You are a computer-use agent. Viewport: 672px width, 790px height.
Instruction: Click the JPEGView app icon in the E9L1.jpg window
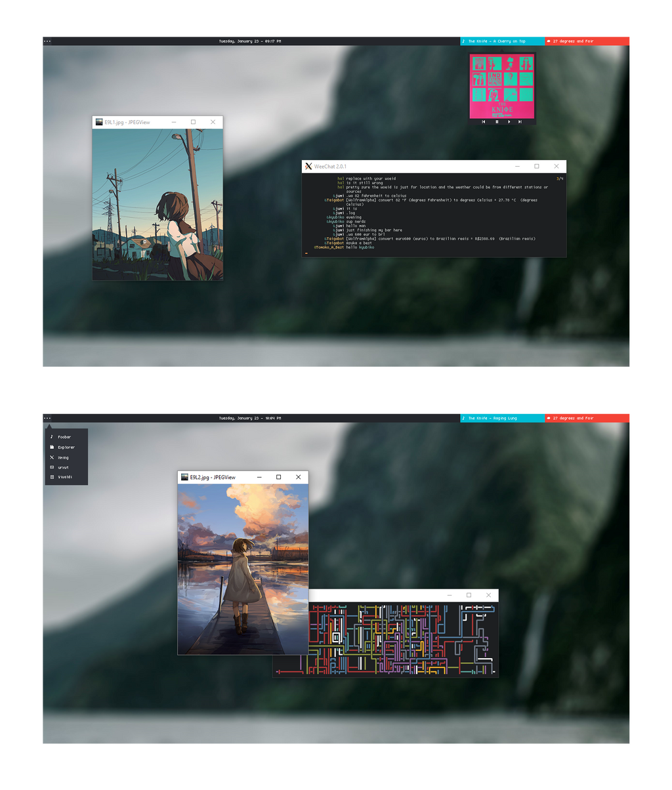click(99, 122)
